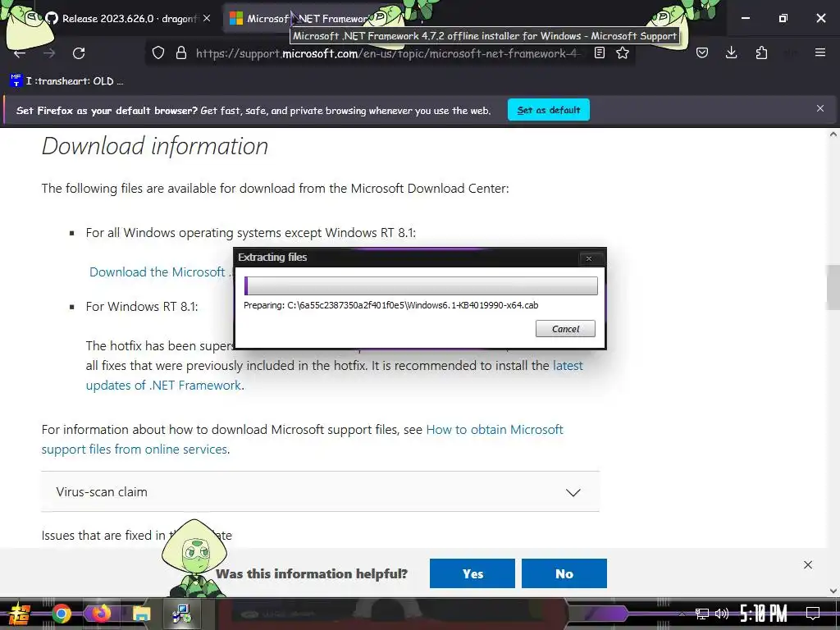Reload the current page
Image resolution: width=840 pixels, height=630 pixels.
tap(79, 53)
